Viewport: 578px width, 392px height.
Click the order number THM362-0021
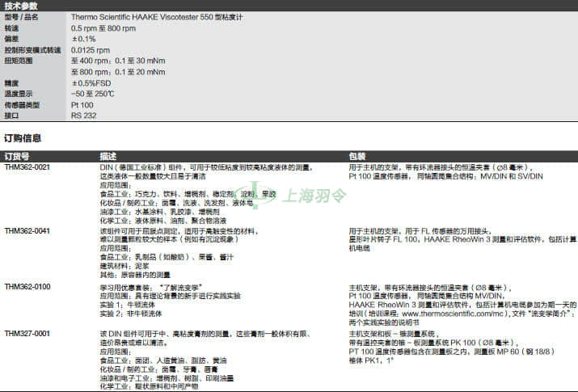pyautogui.click(x=27, y=166)
